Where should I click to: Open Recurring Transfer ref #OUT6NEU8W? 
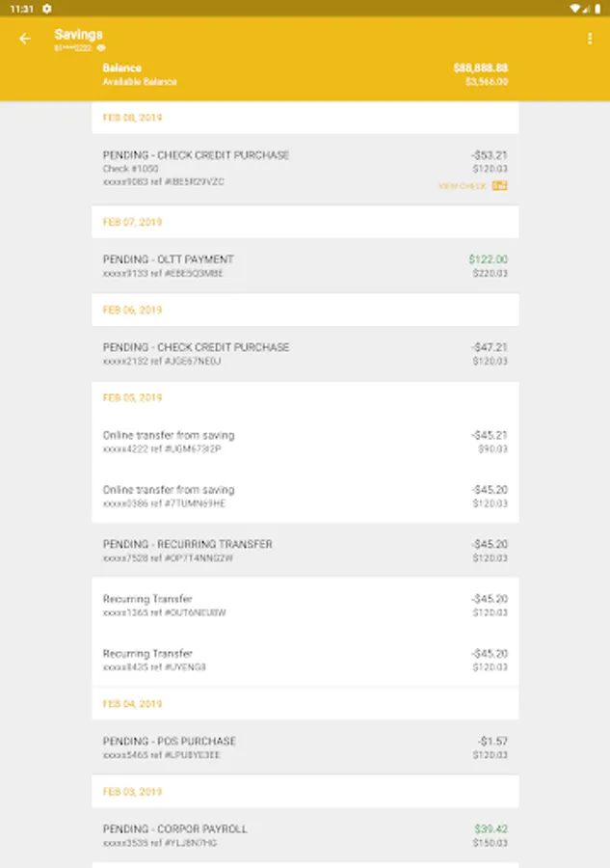[x=305, y=606]
